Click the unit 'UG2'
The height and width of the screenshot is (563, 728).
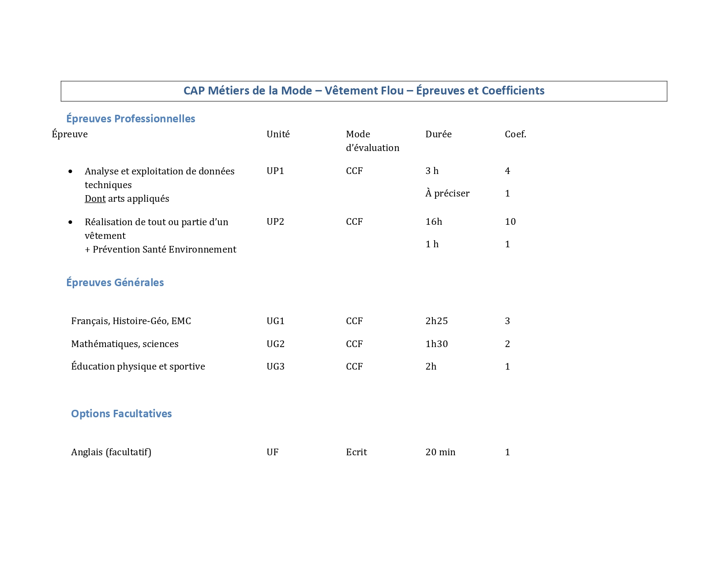pyautogui.click(x=276, y=344)
